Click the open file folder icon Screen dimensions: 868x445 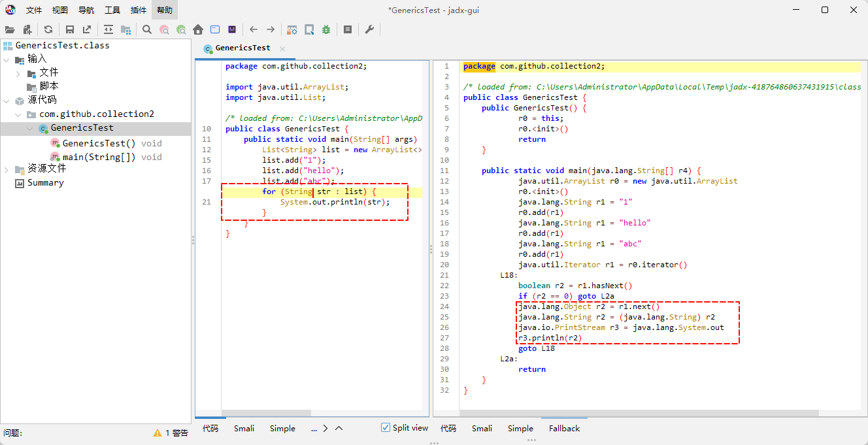(10, 29)
